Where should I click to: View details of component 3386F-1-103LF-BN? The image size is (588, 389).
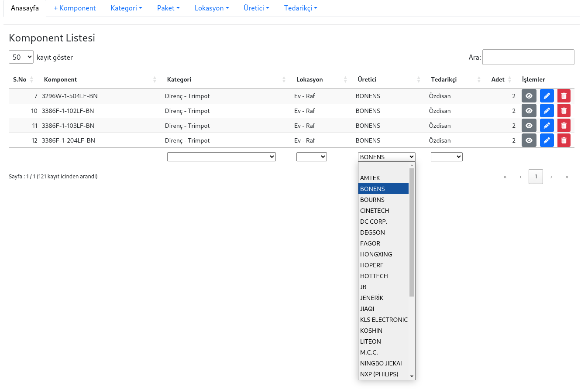pyautogui.click(x=529, y=126)
